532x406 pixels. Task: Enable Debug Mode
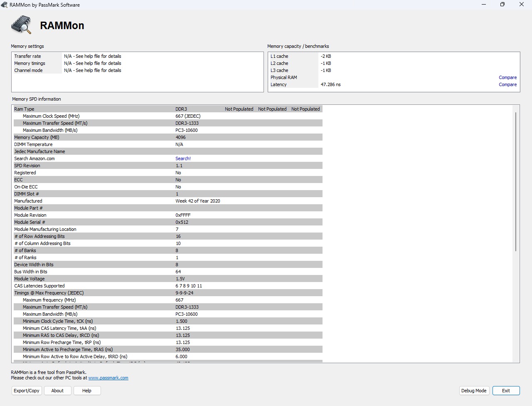click(474, 391)
